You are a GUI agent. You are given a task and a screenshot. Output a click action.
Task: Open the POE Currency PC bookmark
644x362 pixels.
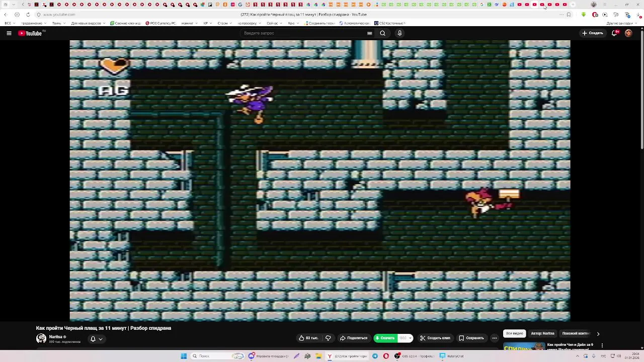pos(161,23)
